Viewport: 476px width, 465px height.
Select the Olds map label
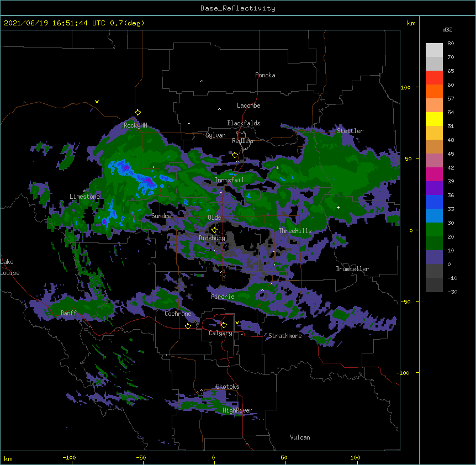tap(214, 218)
